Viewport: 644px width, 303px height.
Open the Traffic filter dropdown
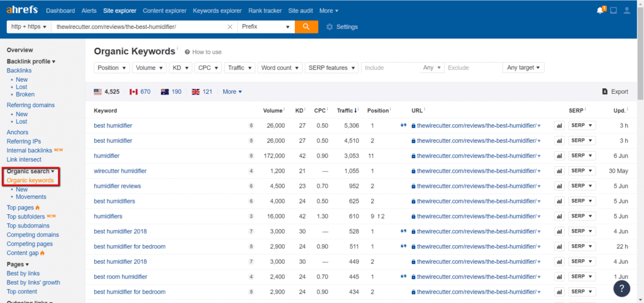coord(240,68)
